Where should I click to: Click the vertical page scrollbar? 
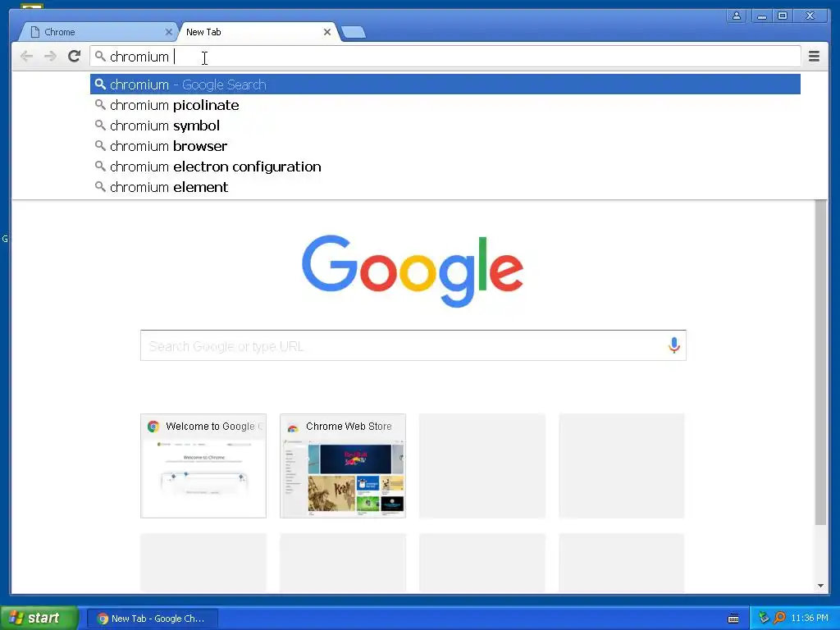coord(820,363)
